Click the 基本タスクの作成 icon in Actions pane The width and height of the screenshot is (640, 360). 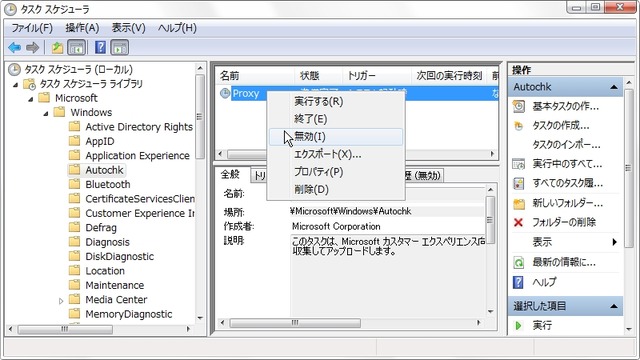(x=519, y=107)
